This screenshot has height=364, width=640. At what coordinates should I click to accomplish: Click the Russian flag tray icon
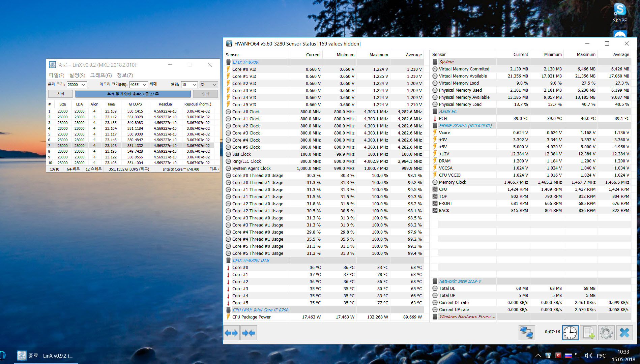tap(569, 356)
